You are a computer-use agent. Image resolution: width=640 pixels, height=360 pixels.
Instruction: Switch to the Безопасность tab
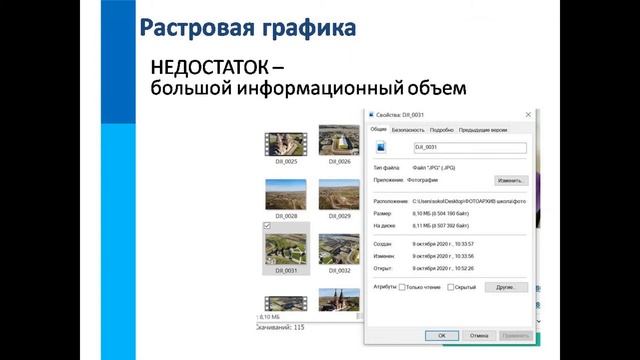point(408,130)
